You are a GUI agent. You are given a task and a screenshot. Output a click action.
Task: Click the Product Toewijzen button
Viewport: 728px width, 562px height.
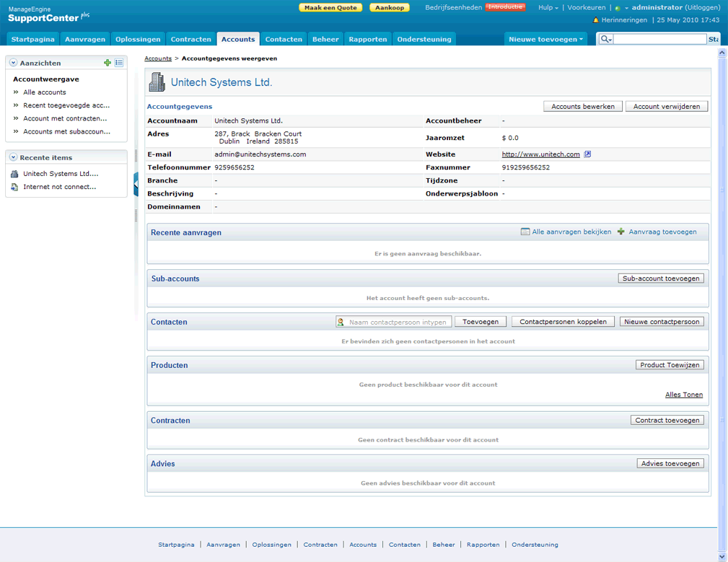(670, 365)
